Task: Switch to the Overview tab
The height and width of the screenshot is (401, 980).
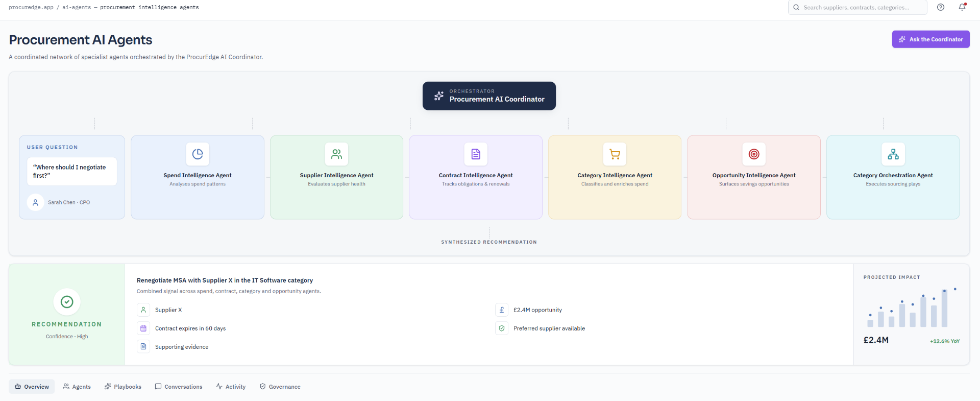Action: tap(32, 386)
